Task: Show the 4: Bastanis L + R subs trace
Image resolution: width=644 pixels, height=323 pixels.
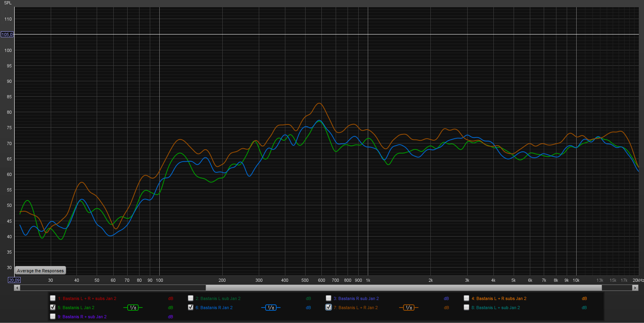Action: click(x=466, y=298)
